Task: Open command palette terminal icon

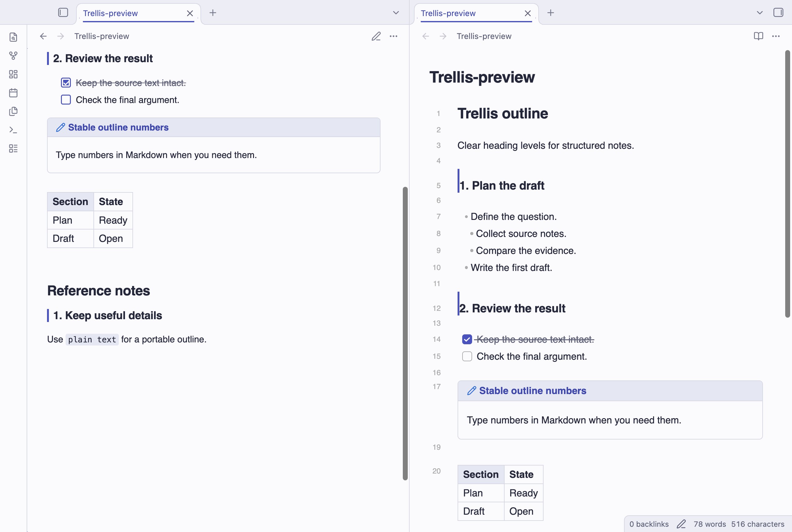Action: (x=13, y=130)
